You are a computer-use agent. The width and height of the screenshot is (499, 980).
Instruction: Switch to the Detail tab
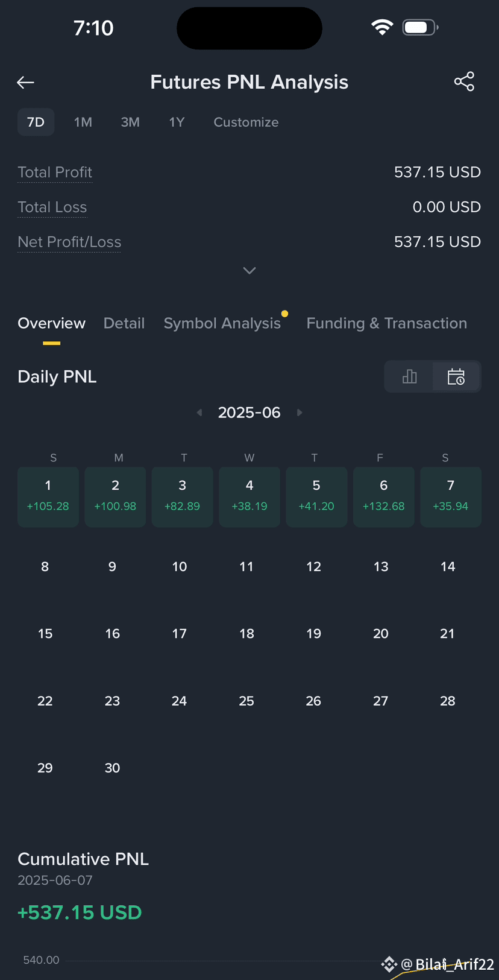pyautogui.click(x=124, y=323)
